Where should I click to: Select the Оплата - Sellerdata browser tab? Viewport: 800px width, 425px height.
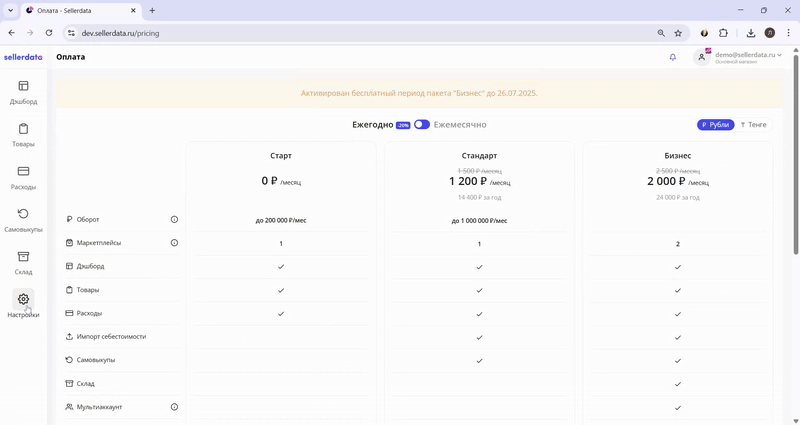(80, 10)
